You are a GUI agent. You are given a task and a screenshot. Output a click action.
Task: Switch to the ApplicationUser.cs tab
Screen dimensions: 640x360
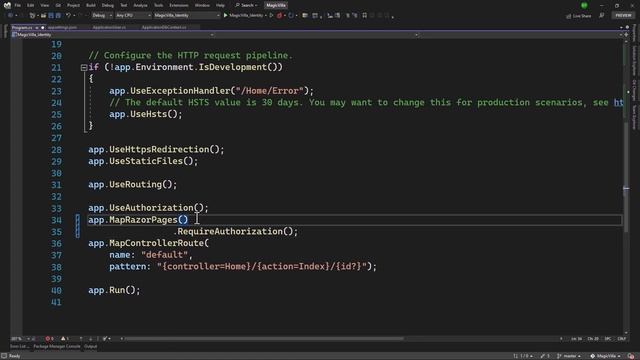109,27
